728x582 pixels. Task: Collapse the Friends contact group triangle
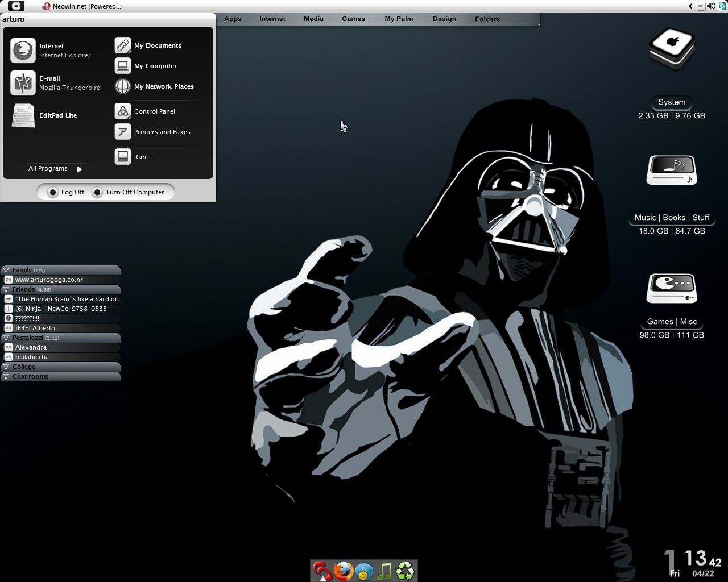click(x=6, y=289)
